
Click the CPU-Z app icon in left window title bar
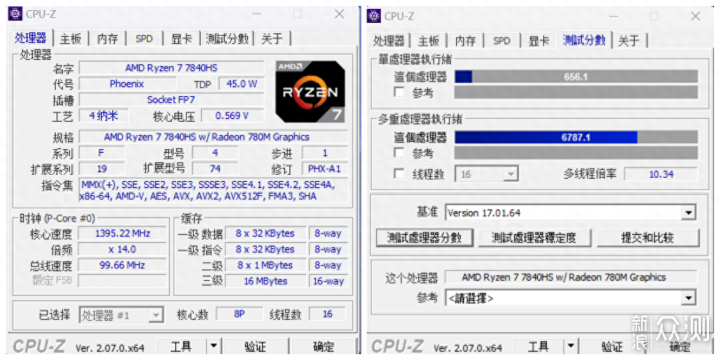pyautogui.click(x=16, y=14)
